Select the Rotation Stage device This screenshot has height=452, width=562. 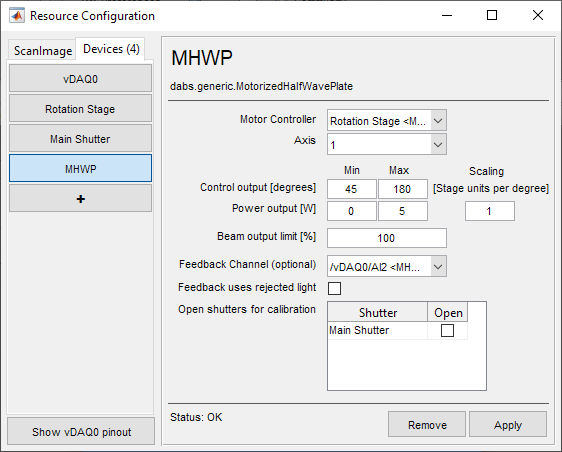[80, 109]
